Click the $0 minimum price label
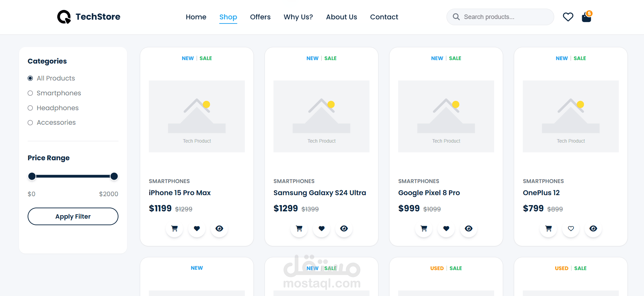This screenshot has height=296, width=644. pyautogui.click(x=31, y=194)
